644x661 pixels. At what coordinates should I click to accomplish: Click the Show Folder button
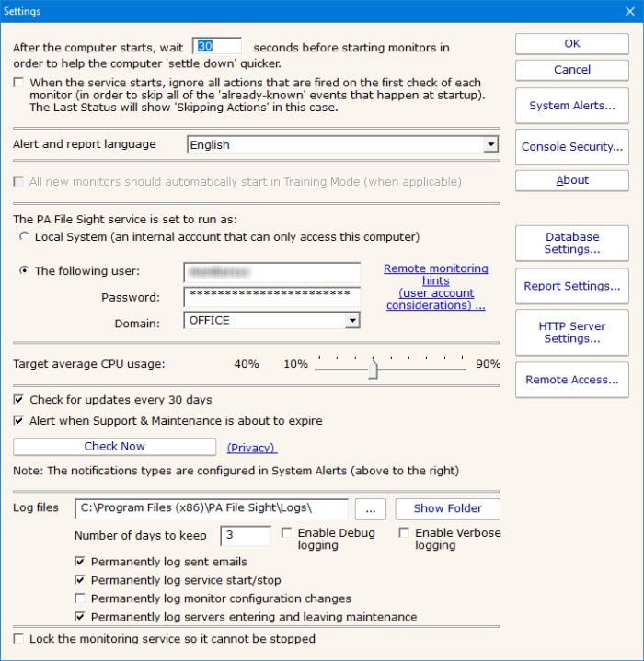447,508
